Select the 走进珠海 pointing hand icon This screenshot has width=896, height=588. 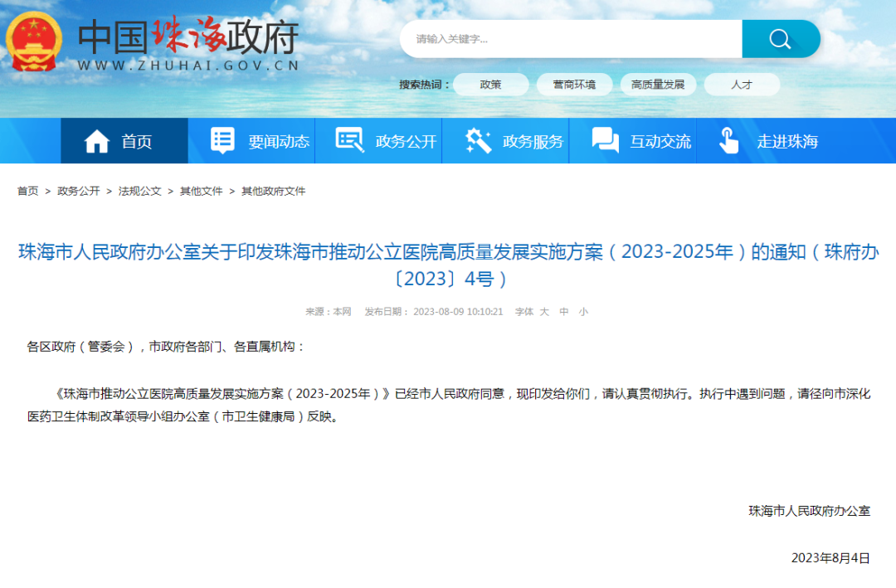(728, 140)
